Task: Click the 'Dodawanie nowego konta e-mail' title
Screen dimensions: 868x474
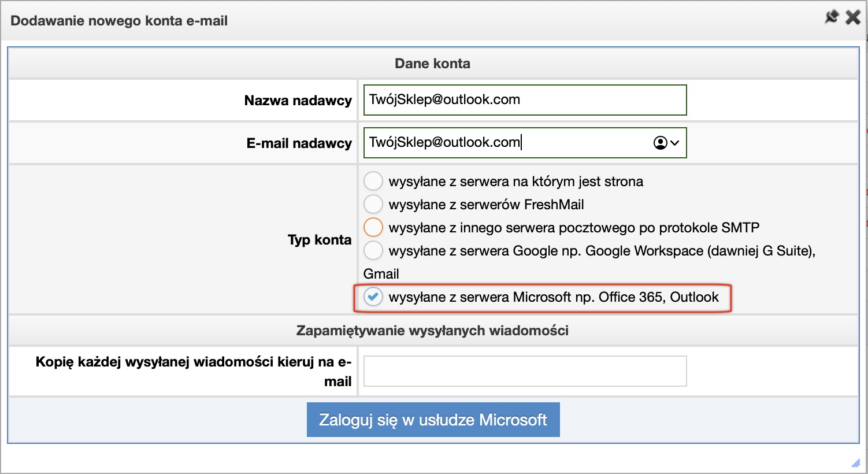Action: [x=119, y=21]
